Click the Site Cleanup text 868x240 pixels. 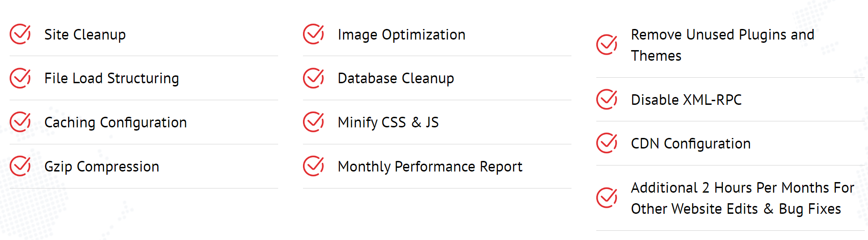click(x=85, y=34)
